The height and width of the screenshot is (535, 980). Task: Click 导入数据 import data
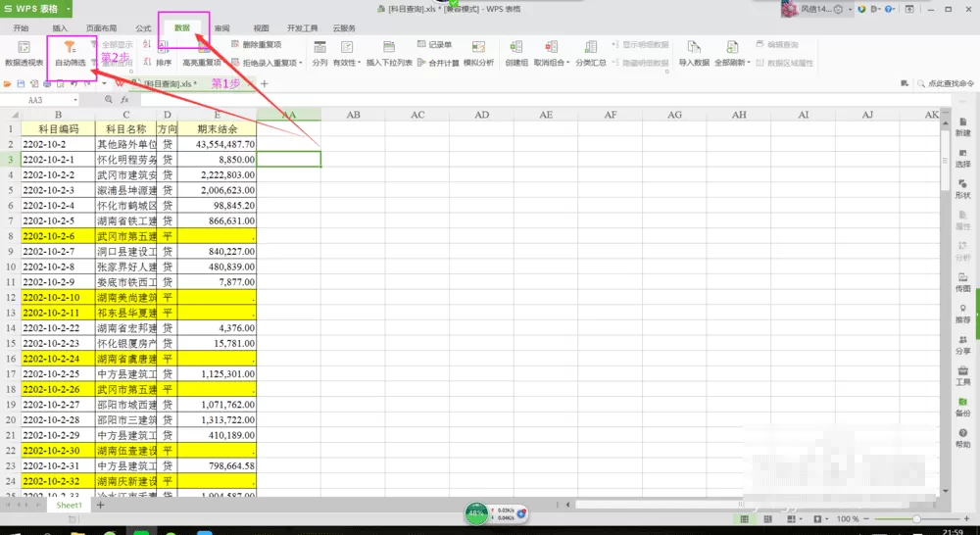(x=694, y=54)
